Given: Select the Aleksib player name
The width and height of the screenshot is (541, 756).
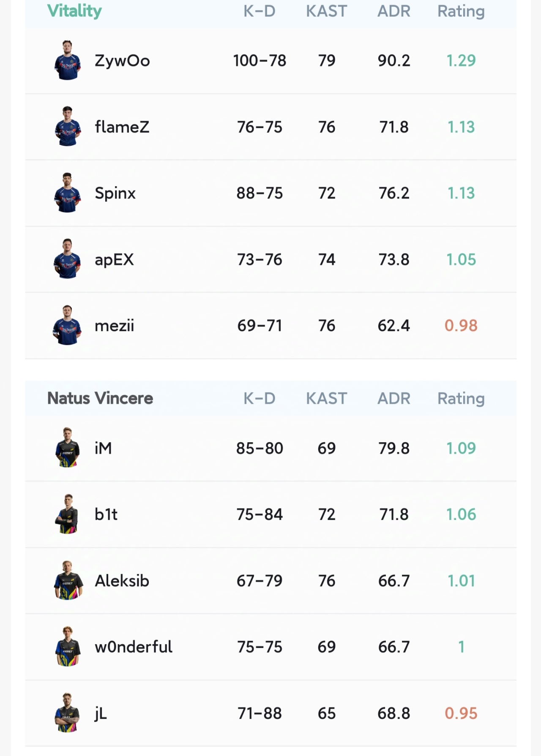Looking at the screenshot, I should click(x=122, y=581).
